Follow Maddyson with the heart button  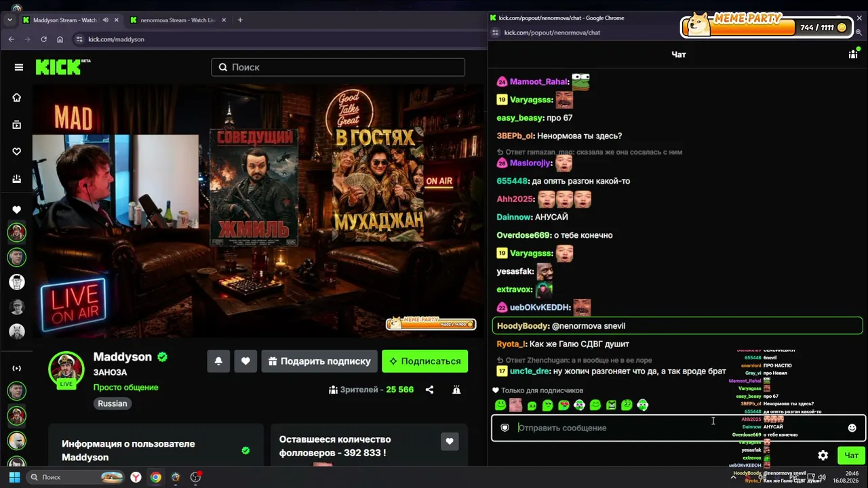click(245, 361)
